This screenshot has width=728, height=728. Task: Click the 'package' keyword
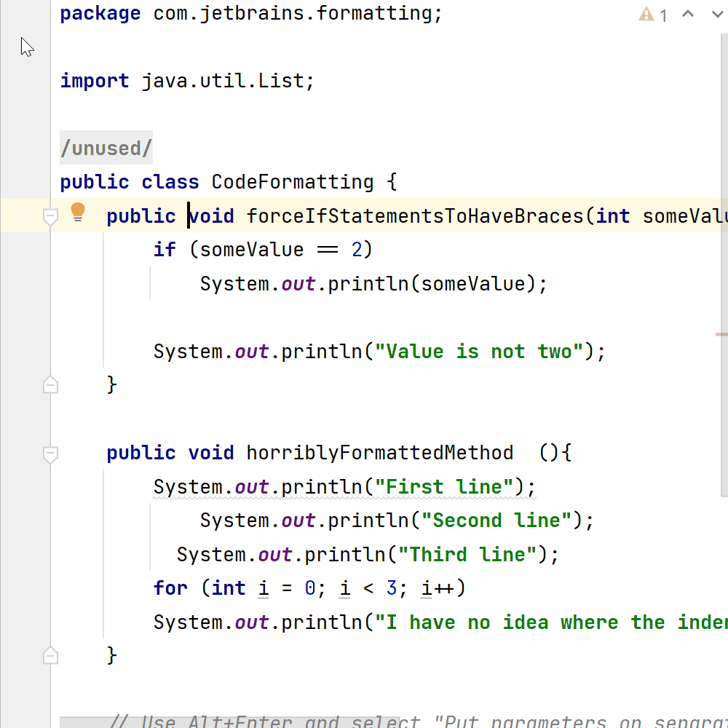tap(100, 13)
